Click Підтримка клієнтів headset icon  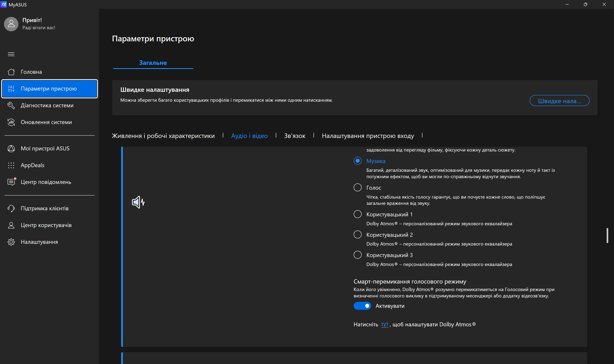point(11,208)
